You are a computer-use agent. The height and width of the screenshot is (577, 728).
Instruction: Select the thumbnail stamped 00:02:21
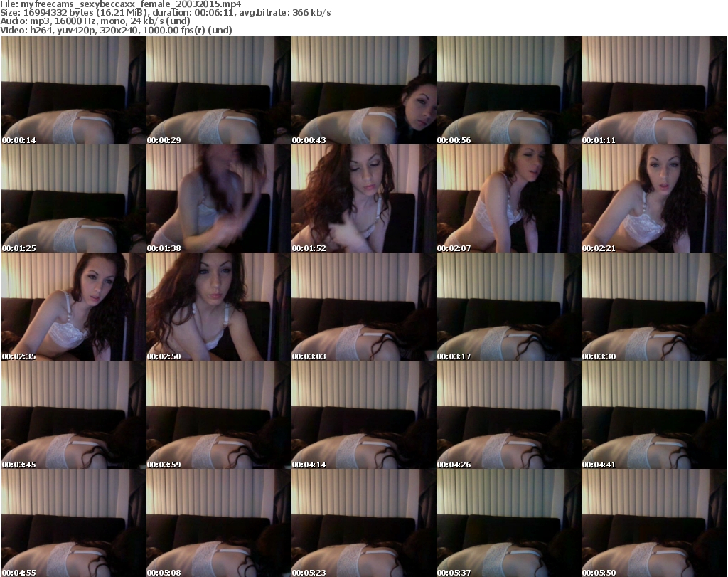click(x=654, y=198)
